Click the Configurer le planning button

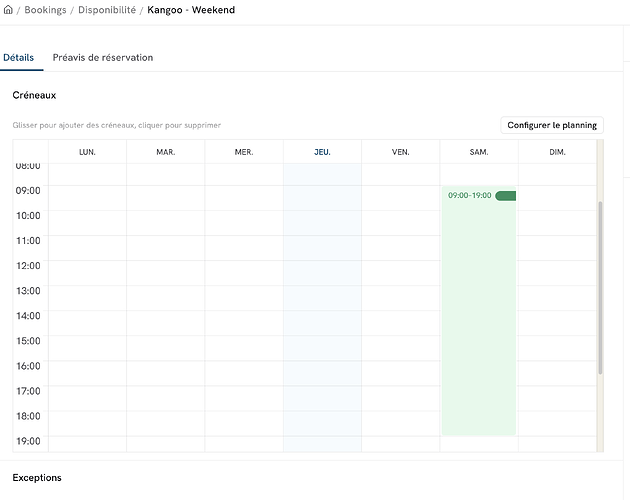click(x=552, y=125)
